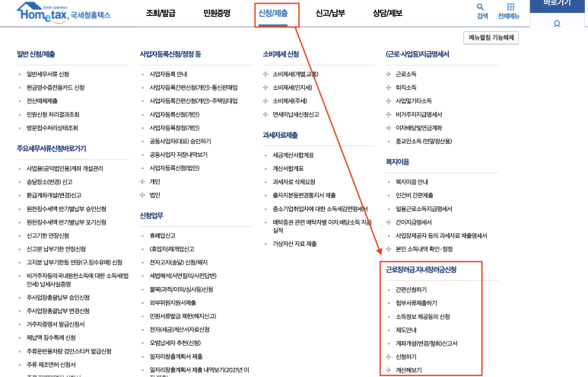Image resolution: width=588 pixels, height=377 pixels.
Task: Open the 상담/제보 top menu
Action: pyautogui.click(x=387, y=13)
